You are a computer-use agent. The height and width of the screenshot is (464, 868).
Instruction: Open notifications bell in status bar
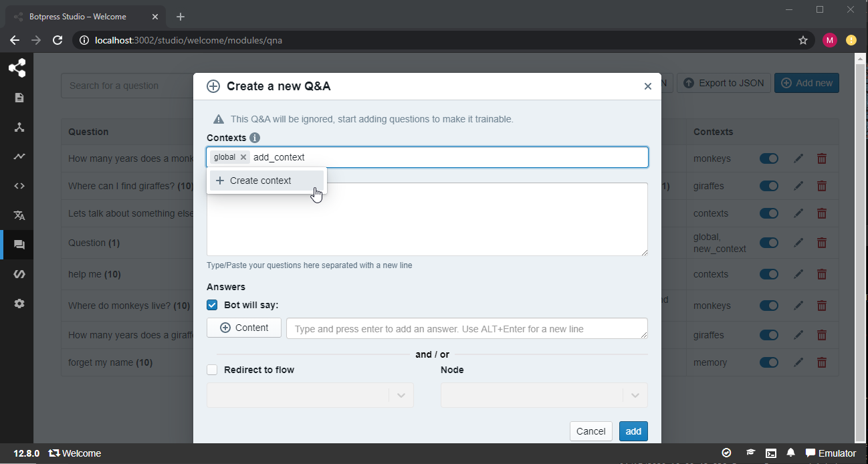click(x=790, y=453)
